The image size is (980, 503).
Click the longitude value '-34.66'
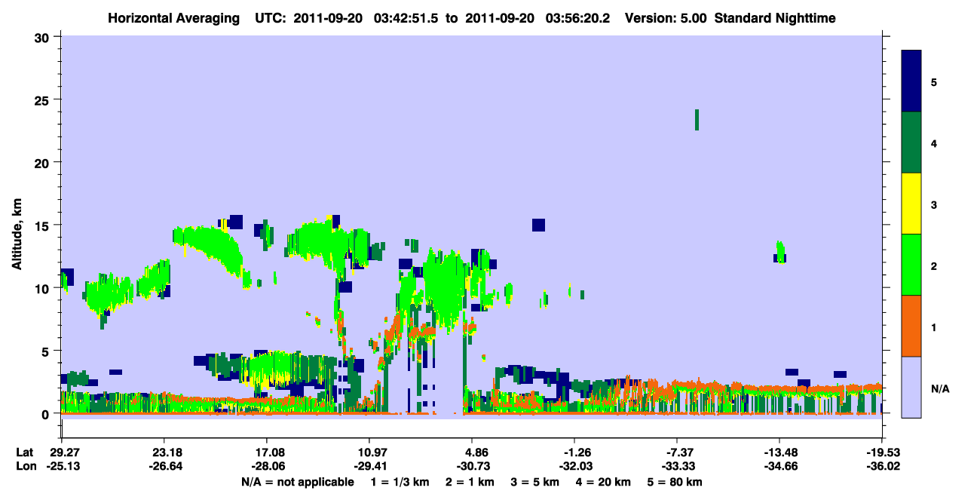[779, 467]
